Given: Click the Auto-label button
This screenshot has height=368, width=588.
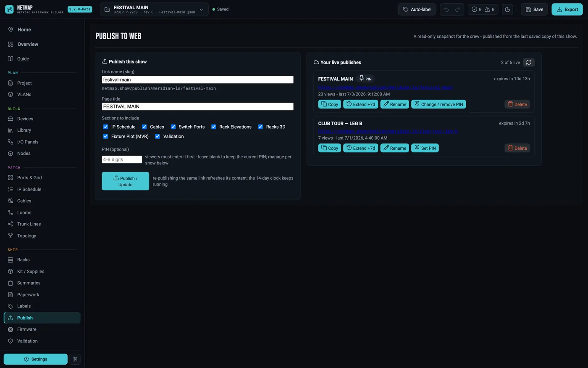Looking at the screenshot, I should (417, 9).
